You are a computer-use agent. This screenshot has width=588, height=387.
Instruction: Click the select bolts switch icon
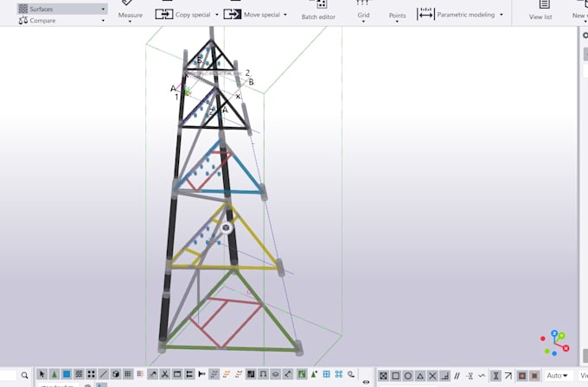coord(189,374)
